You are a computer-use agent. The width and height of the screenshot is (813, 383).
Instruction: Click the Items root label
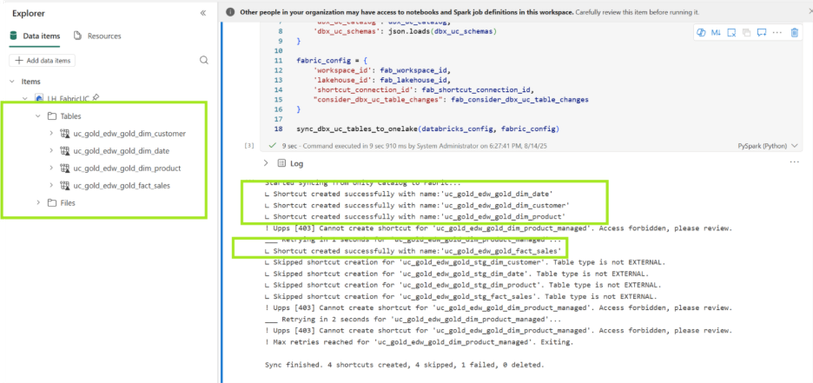pyautogui.click(x=31, y=81)
